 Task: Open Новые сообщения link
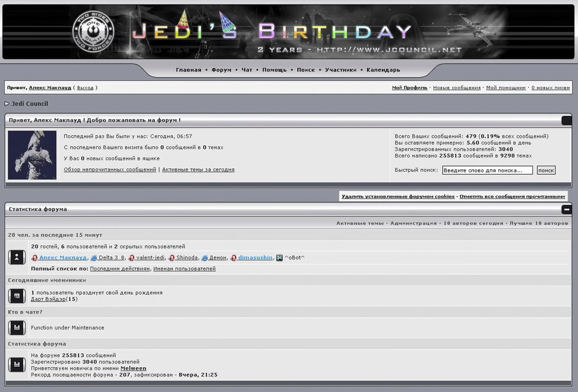coord(457,87)
